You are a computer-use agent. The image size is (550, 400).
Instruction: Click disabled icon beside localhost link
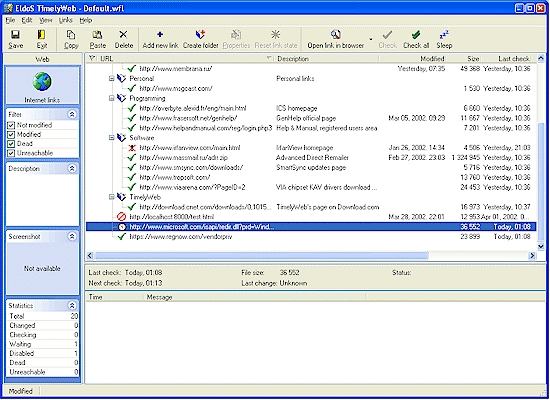point(121,216)
